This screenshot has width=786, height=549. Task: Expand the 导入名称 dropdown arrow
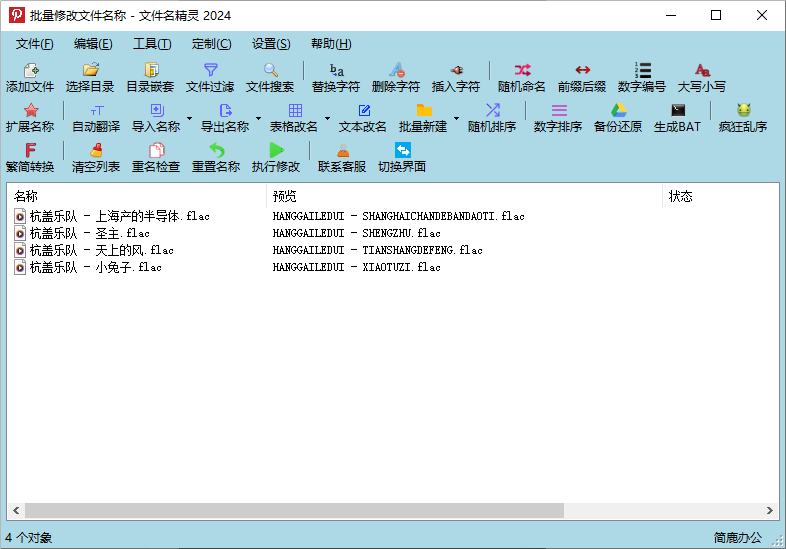pos(189,119)
